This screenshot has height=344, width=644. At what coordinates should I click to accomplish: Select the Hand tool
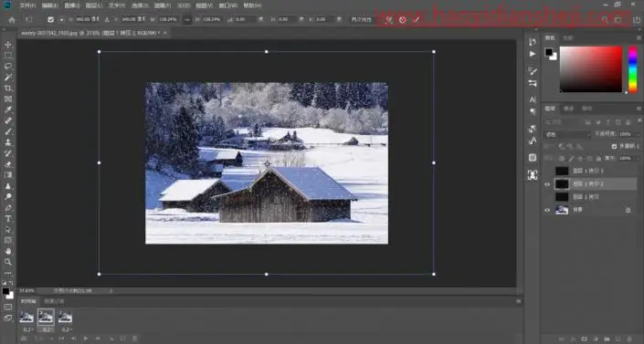click(x=8, y=251)
